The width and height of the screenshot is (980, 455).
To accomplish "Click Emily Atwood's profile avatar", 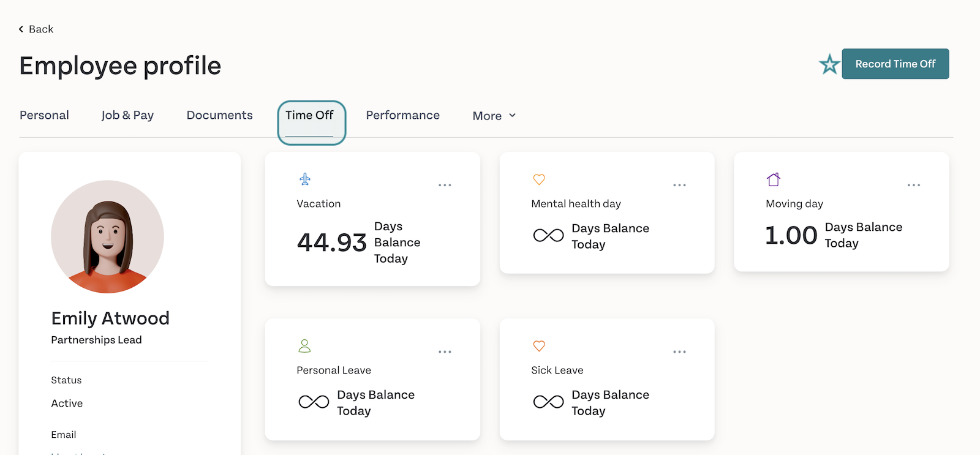I will click(107, 236).
